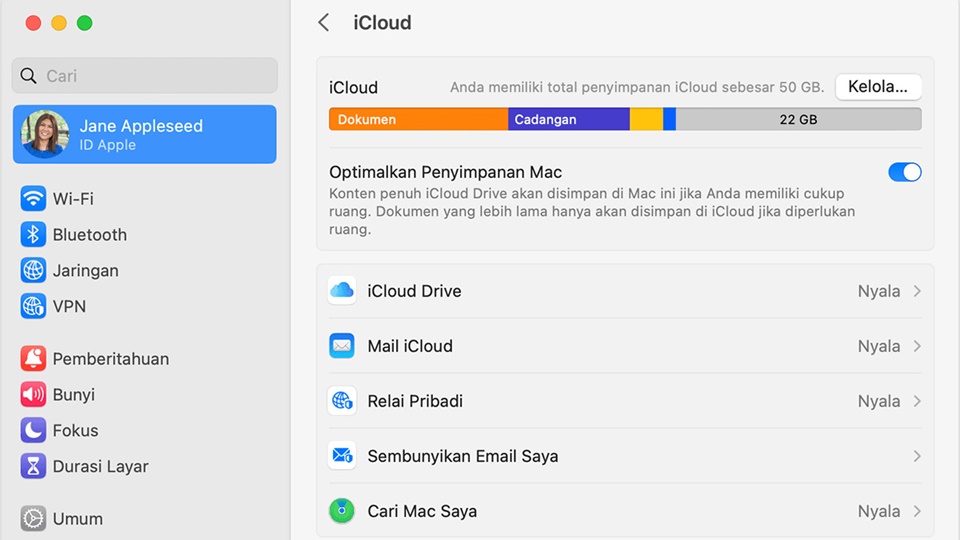Click the Sembunyikan Email Saya icon
The image size is (960, 540).
click(x=342, y=456)
